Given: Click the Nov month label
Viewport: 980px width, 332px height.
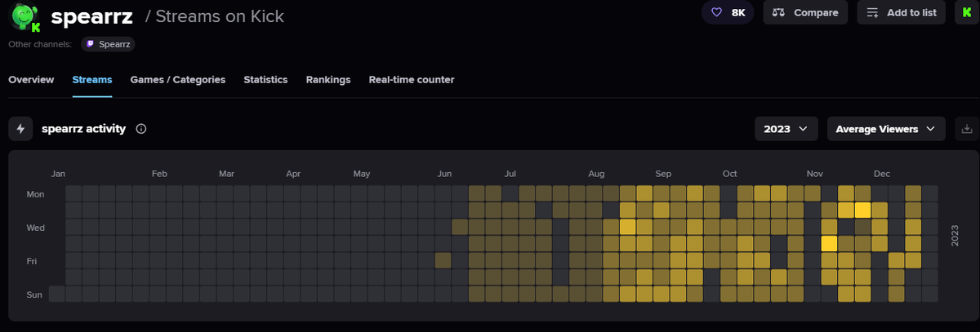Looking at the screenshot, I should click(814, 174).
